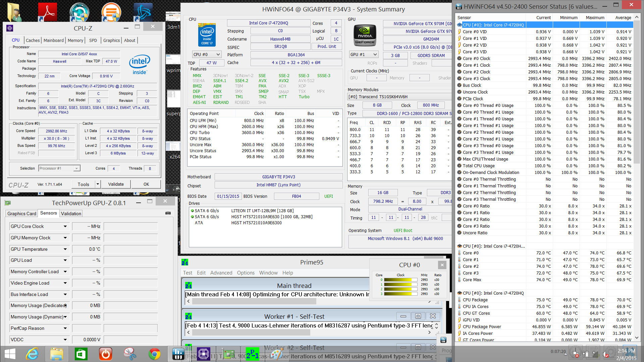
Task: Switch to Prime95 via its taskbar icon
Action: click(x=252, y=354)
